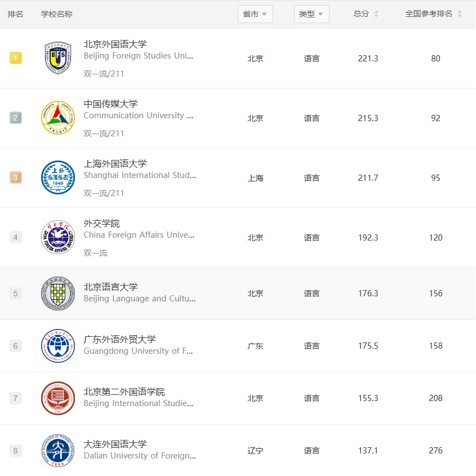Click the gold rank 1 badge
This screenshot has width=476, height=476.
point(15,58)
